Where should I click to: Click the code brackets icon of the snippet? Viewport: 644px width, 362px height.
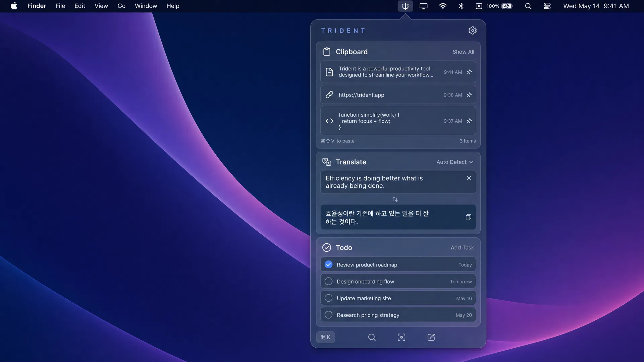point(329,121)
